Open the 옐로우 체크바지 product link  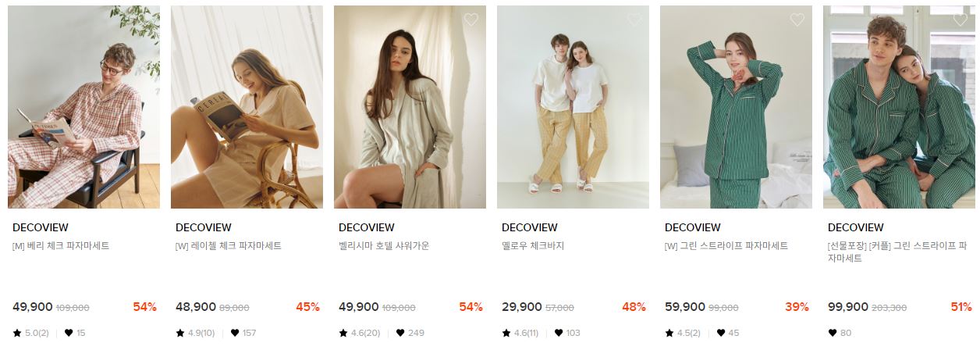coord(533,246)
